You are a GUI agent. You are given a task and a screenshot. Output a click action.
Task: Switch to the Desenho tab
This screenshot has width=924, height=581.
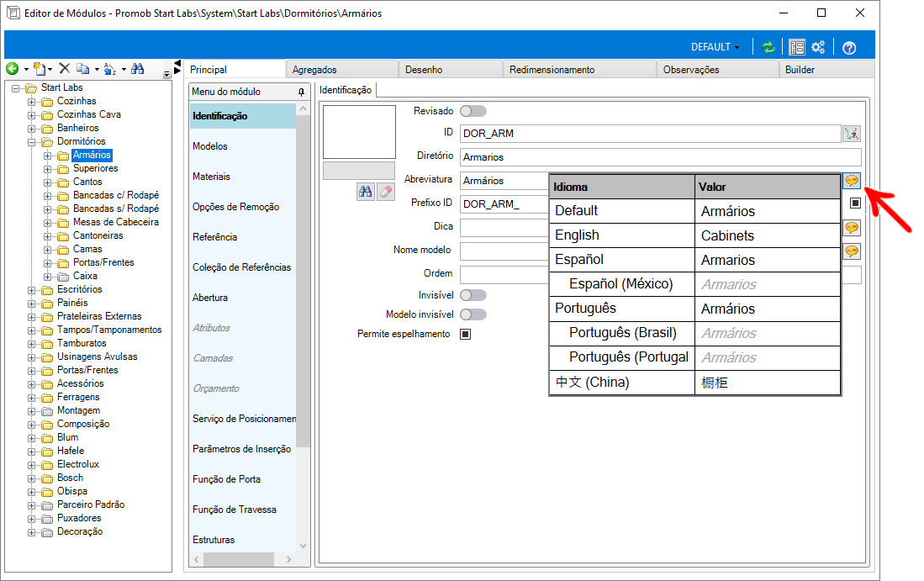click(x=451, y=70)
